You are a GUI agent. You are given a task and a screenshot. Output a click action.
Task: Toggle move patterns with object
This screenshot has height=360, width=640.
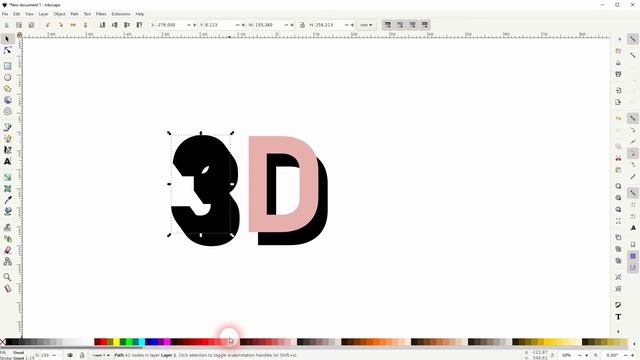pos(425,25)
